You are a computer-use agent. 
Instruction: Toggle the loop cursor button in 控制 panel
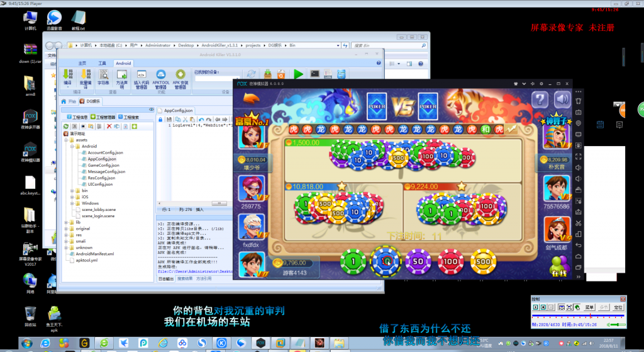pyautogui.click(x=577, y=307)
